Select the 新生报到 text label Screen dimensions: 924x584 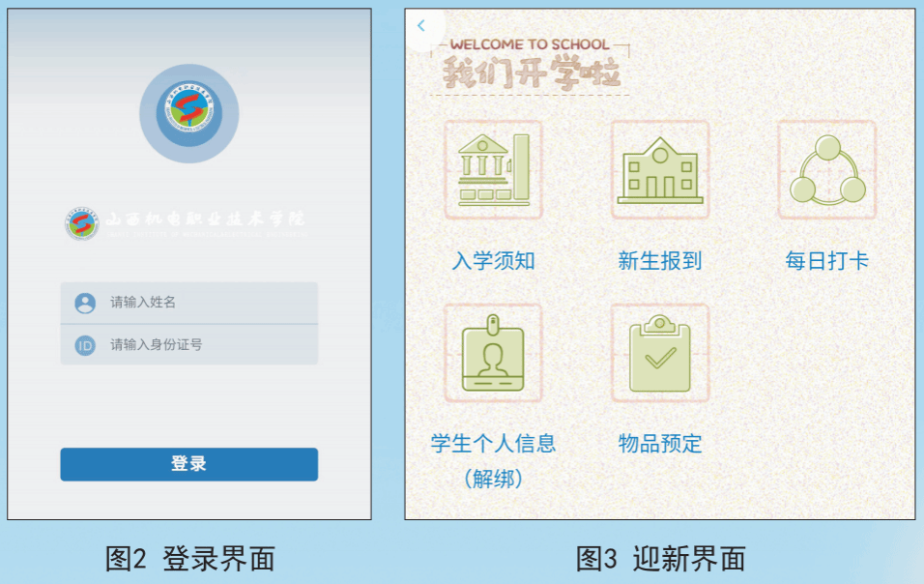click(660, 260)
